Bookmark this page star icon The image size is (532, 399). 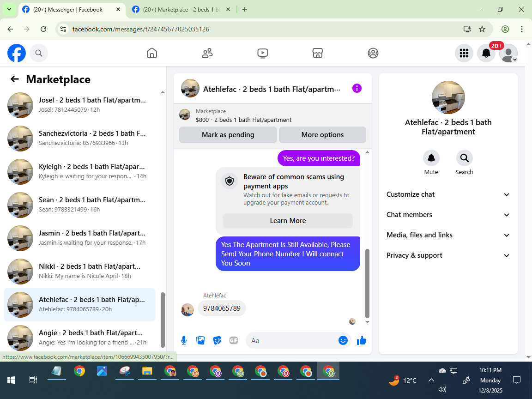pos(482,29)
